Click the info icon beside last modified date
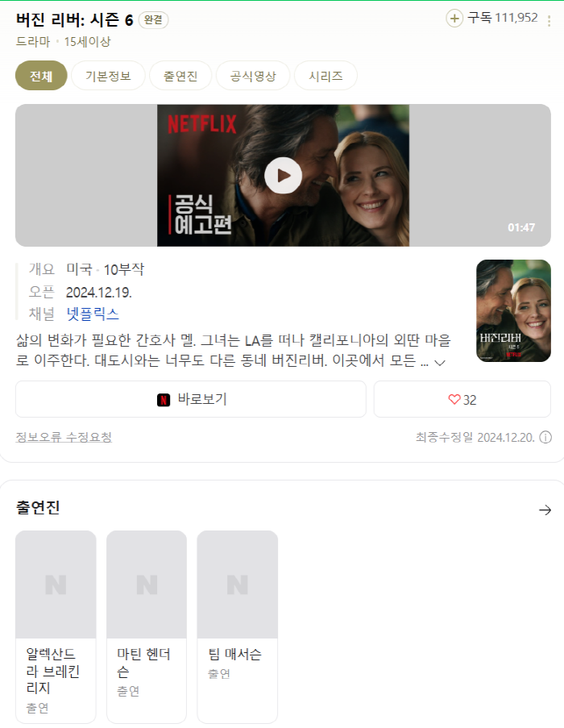This screenshot has height=728, width=564. click(545, 438)
